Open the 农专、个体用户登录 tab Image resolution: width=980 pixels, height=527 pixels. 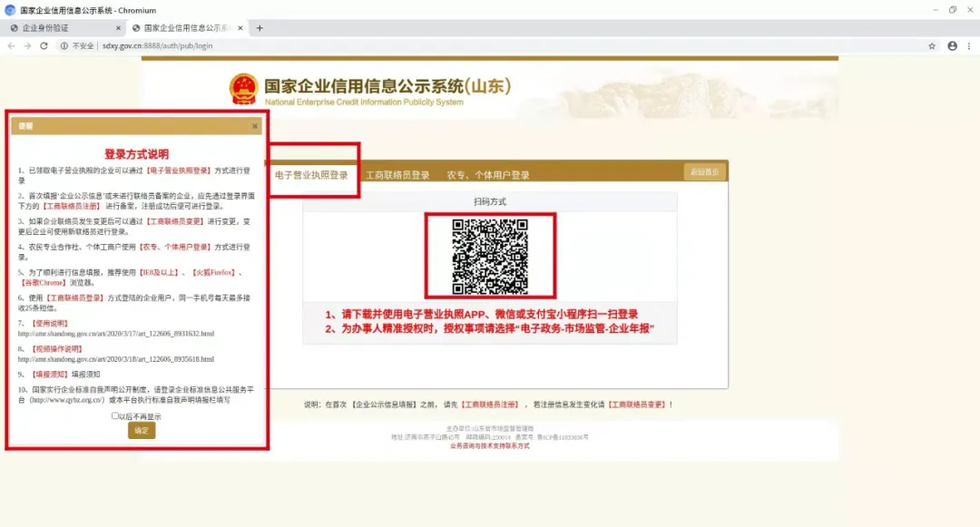tap(488, 175)
